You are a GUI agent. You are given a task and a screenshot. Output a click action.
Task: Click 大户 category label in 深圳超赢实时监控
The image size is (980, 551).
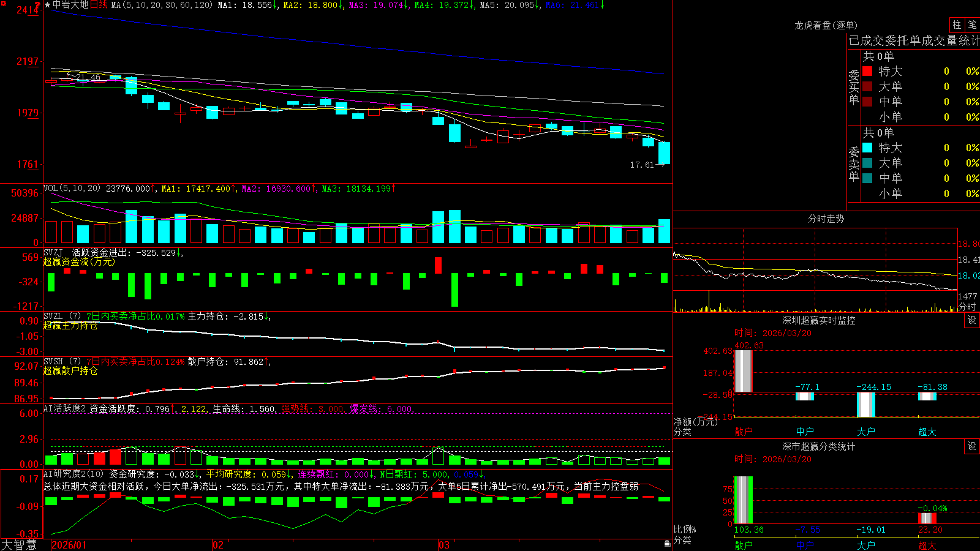866,432
